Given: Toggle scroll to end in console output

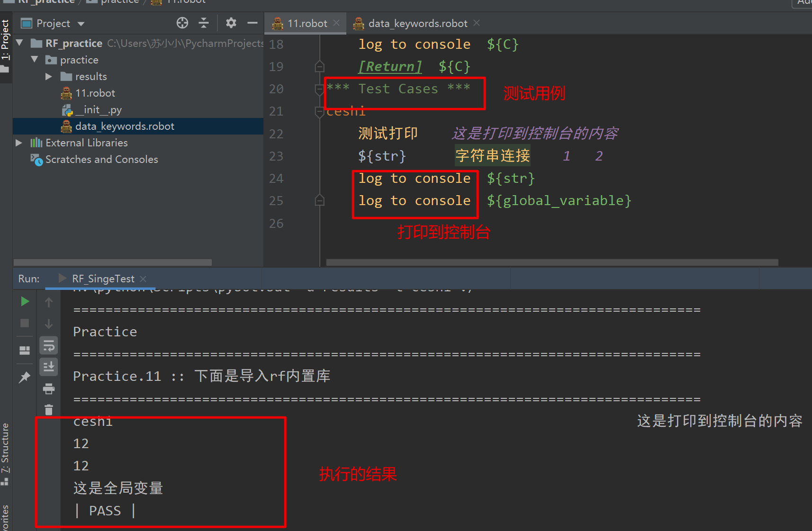Looking at the screenshot, I should click(x=48, y=366).
